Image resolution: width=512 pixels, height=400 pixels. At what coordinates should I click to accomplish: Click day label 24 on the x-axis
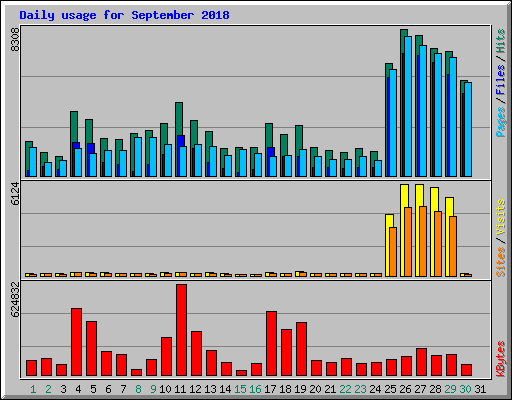375,389
